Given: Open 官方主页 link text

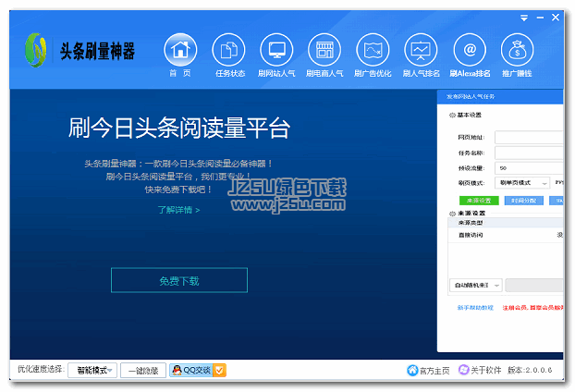Looking at the screenshot, I should coord(434,371).
